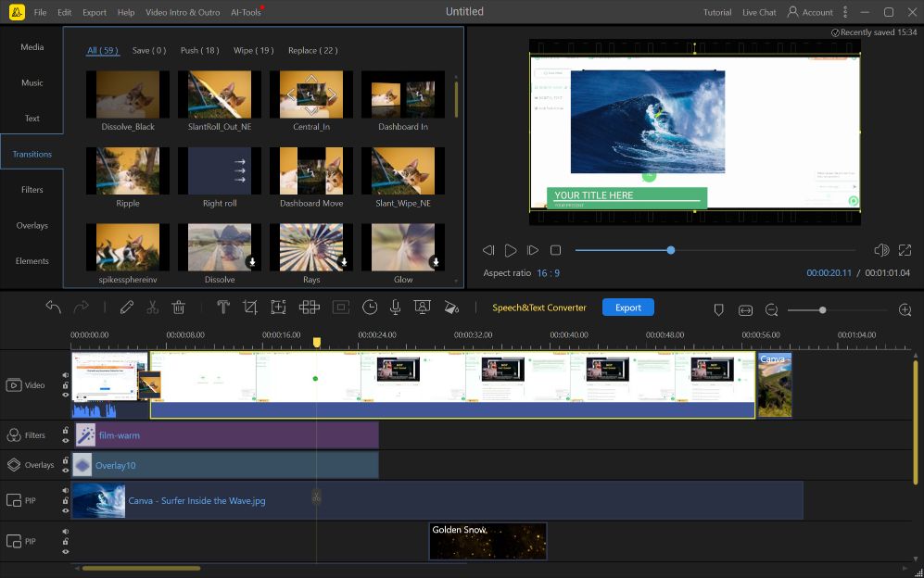The height and width of the screenshot is (578, 924).
Task: Select the Ripple transition thumbnail
Action: click(127, 170)
